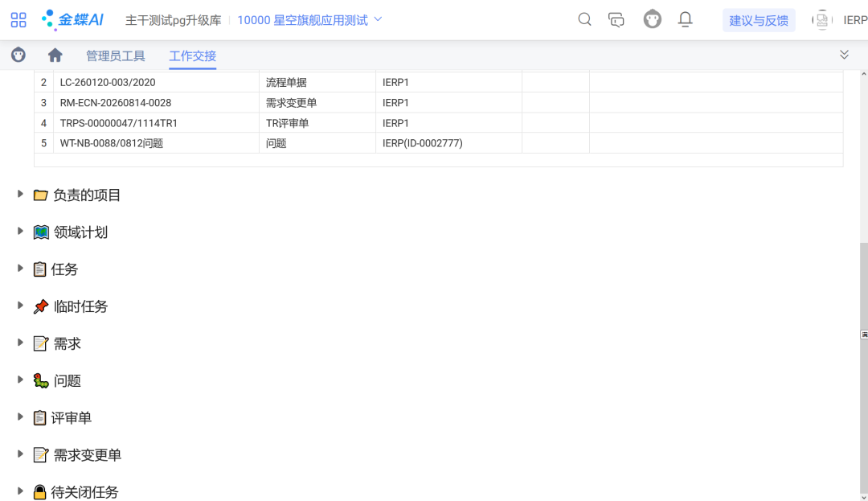Click the pushpin icon for 临时任务

click(x=41, y=306)
